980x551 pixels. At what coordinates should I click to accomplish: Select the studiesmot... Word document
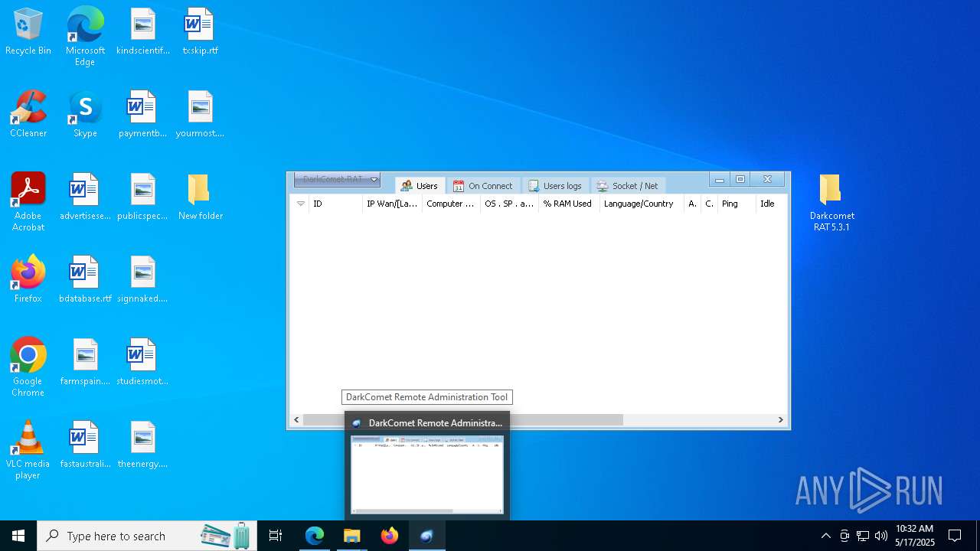tap(143, 363)
